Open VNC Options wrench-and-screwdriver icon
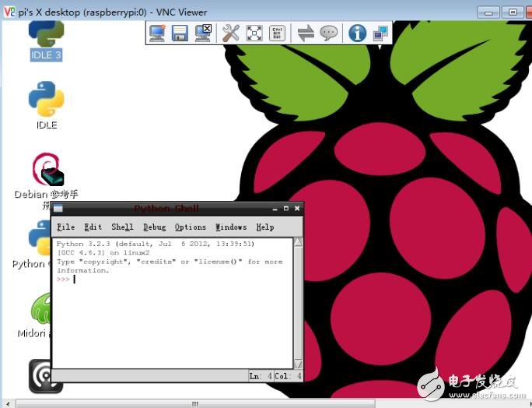Image resolution: width=532 pixels, height=408 pixels. [x=231, y=33]
